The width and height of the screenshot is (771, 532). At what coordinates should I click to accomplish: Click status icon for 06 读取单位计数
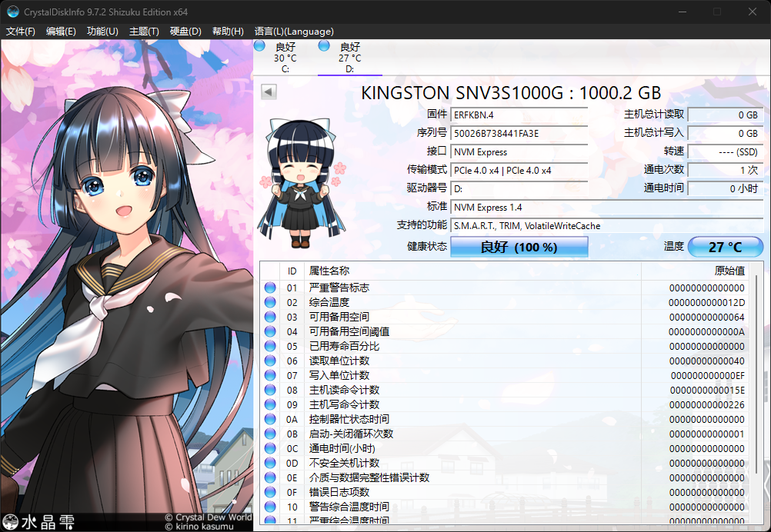pos(270,361)
